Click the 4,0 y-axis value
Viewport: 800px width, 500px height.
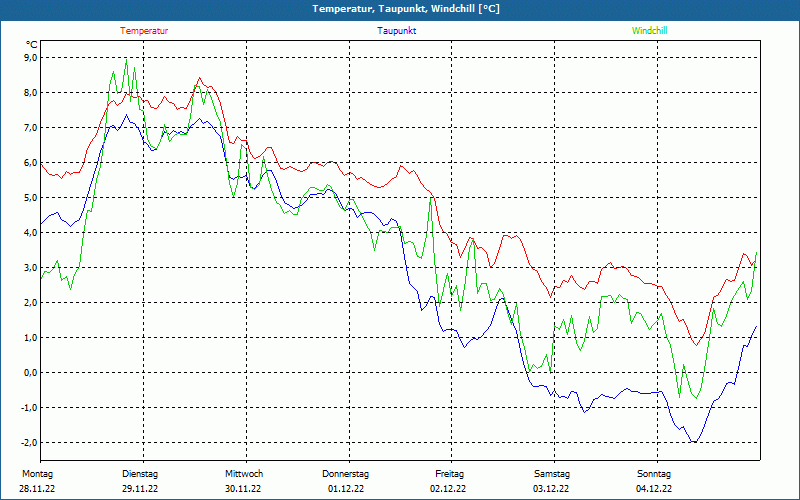(31, 233)
